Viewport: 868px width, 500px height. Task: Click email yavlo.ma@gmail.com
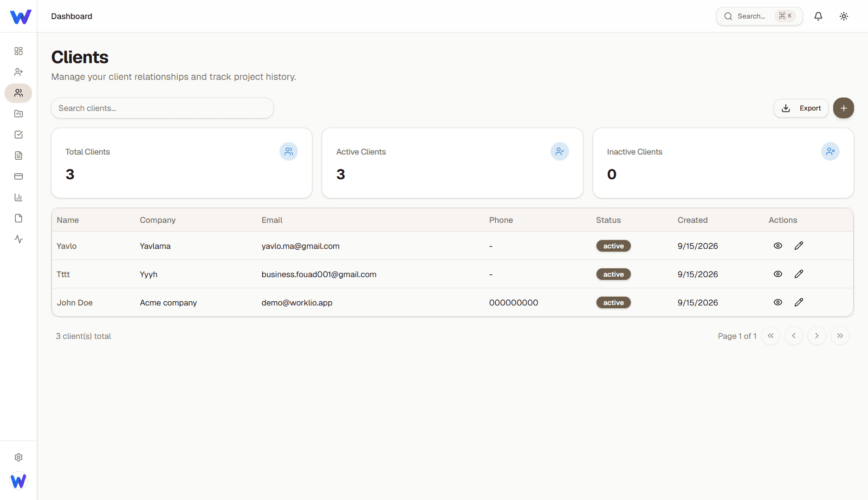click(301, 246)
